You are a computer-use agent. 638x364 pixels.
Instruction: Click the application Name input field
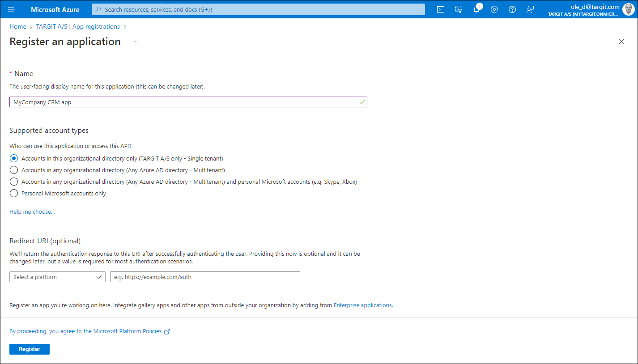click(x=188, y=102)
